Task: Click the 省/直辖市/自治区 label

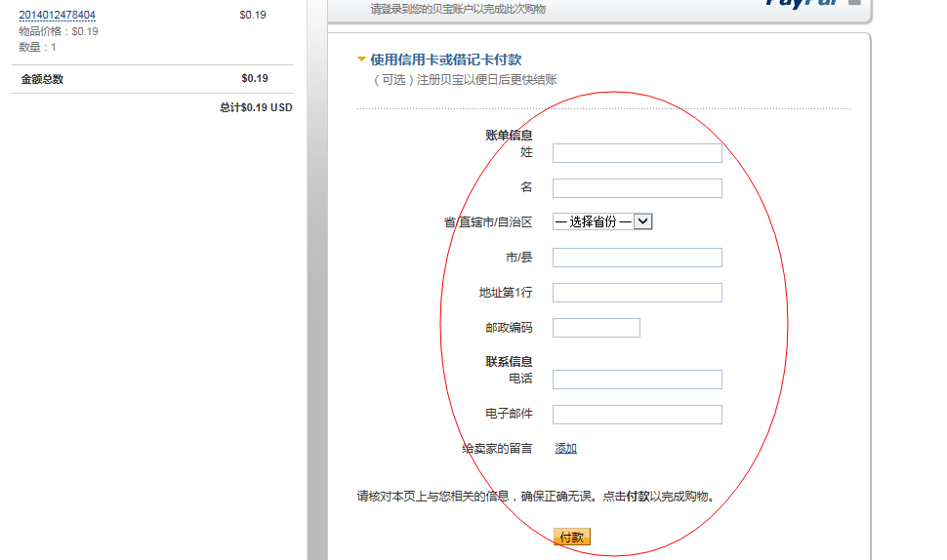Action: pos(488,222)
